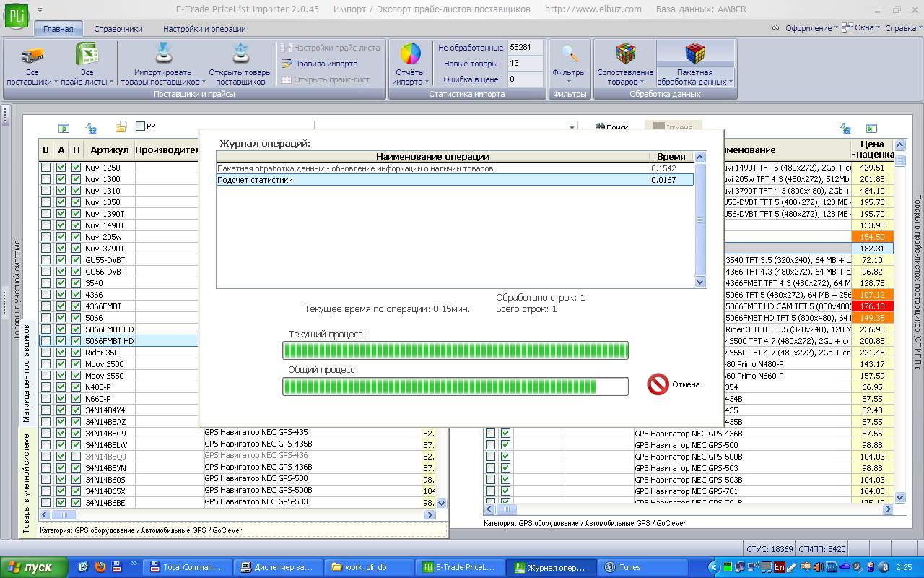Toggle column B checkbox for GU55-DVBT
Screen dimensions: 924x578
click(x=46, y=260)
